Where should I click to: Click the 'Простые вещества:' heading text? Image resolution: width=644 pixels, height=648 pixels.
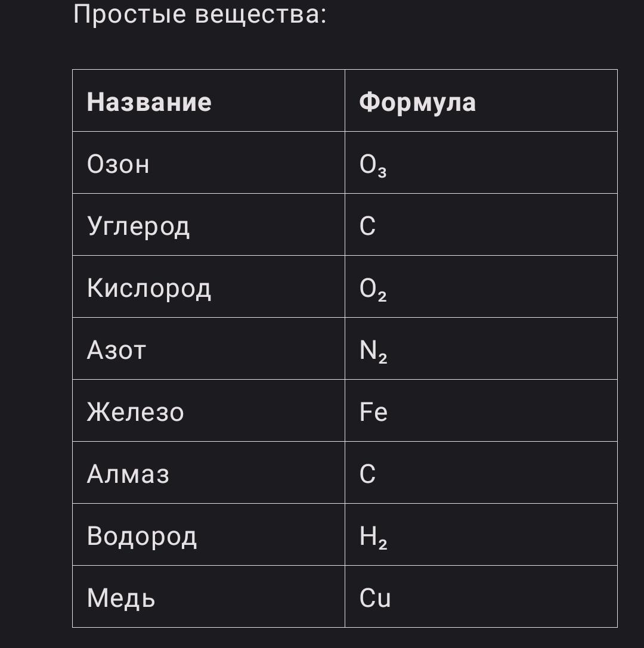pos(200,14)
